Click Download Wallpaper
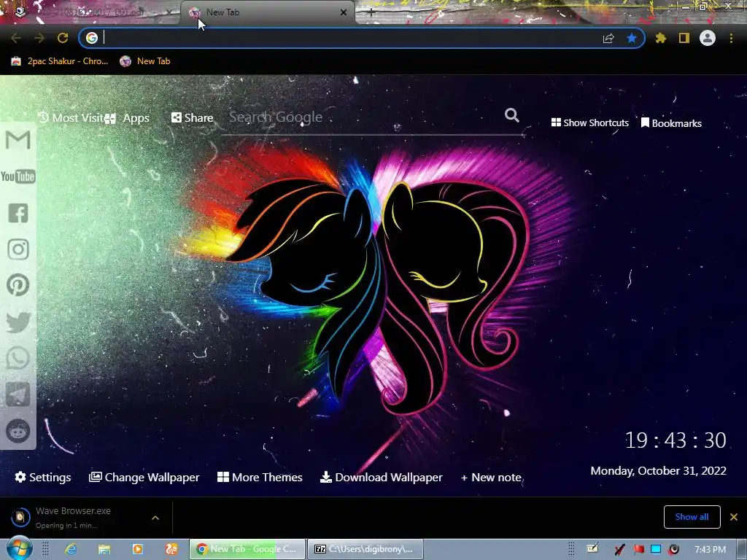The height and width of the screenshot is (560, 747). click(x=381, y=477)
